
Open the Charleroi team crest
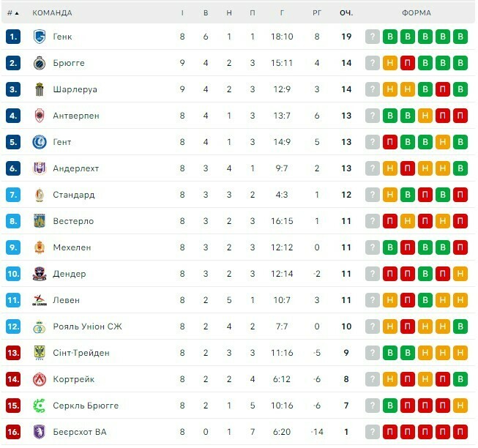point(40,89)
